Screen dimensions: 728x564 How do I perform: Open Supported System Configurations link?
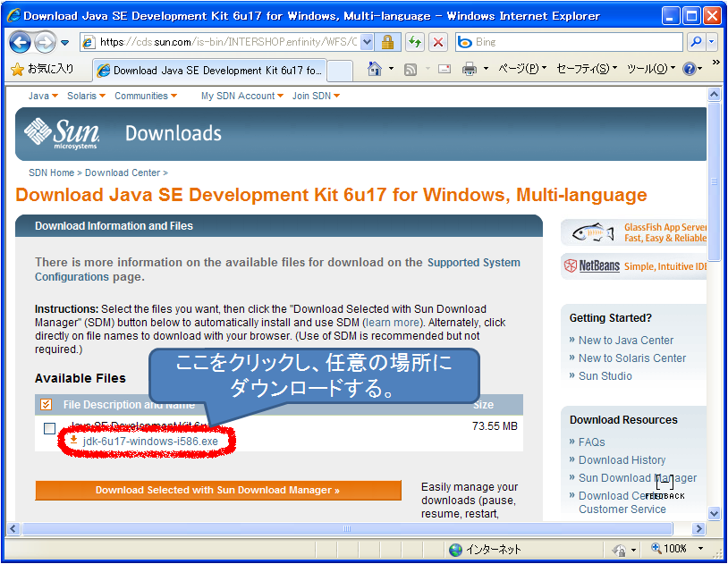pyautogui.click(x=474, y=262)
